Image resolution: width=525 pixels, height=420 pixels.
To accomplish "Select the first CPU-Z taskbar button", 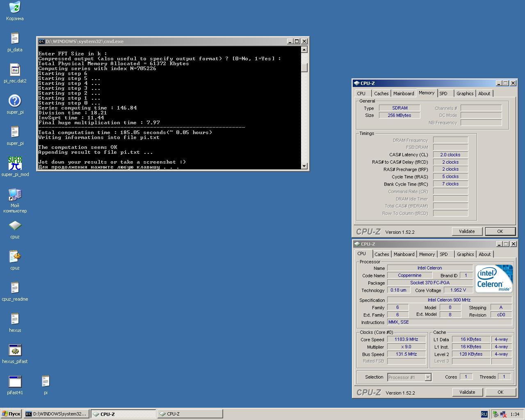I will [123, 414].
